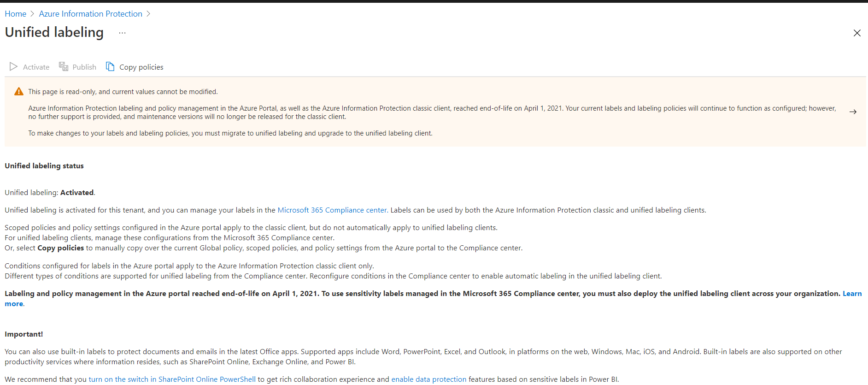This screenshot has width=868, height=385.
Task: Click chevron after Azure Information Protection breadcrumb
Action: [x=148, y=14]
